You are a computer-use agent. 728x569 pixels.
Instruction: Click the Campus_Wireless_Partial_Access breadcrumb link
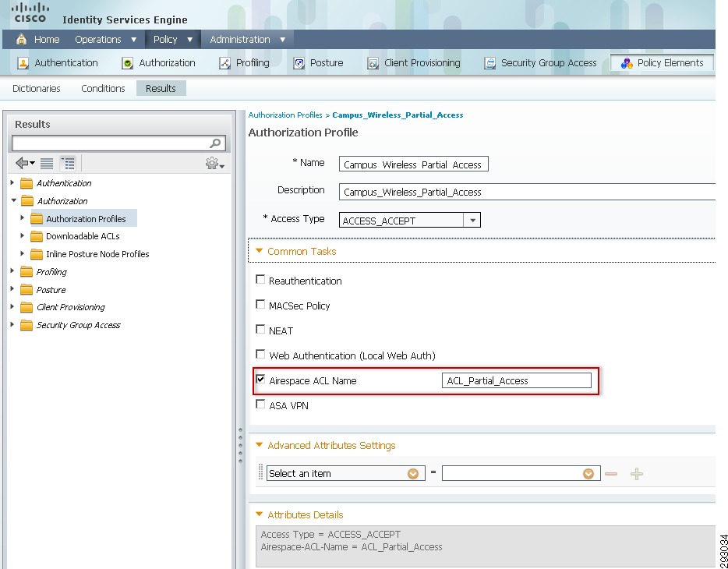(398, 115)
